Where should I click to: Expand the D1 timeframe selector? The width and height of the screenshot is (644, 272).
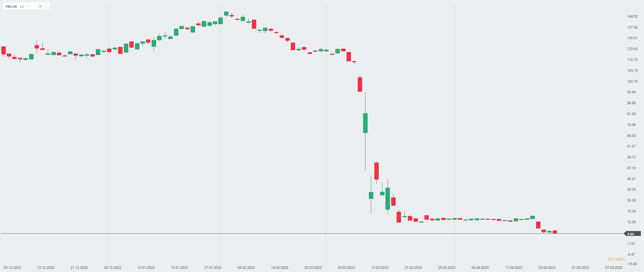tap(43, 7)
